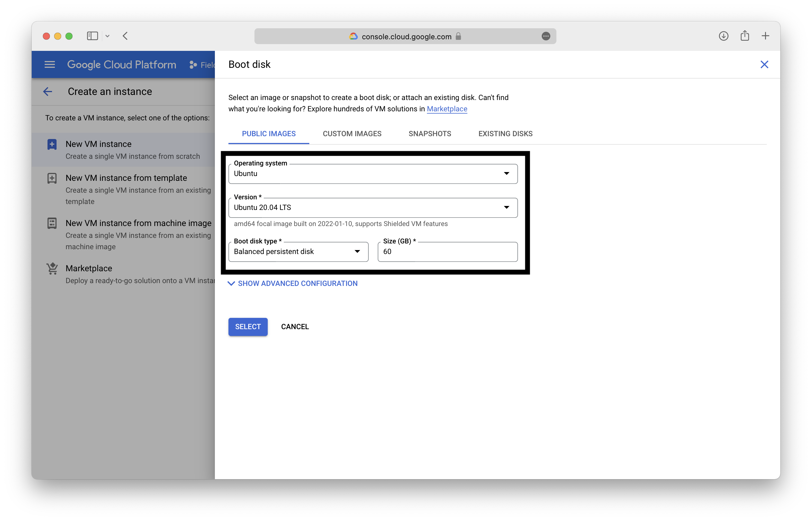Screen dimensions: 812x521
Task: Switch to the Custom Images tab
Action: [352, 134]
